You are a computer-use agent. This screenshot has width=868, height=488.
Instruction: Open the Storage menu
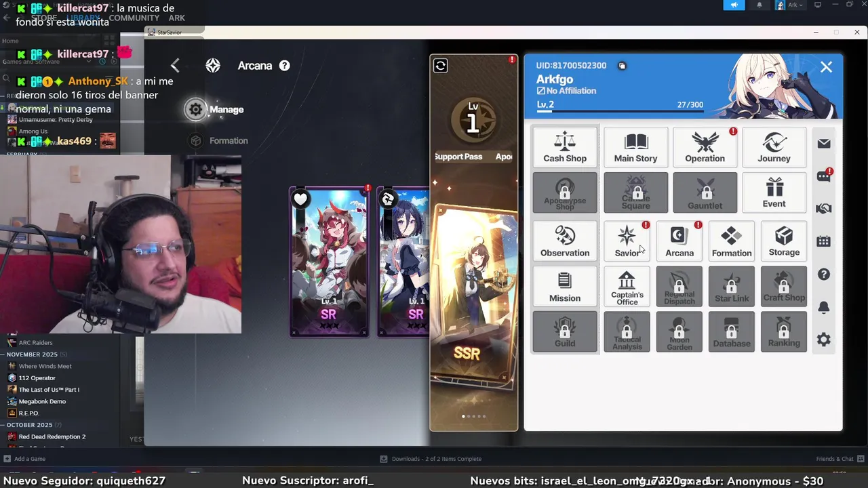tap(784, 241)
